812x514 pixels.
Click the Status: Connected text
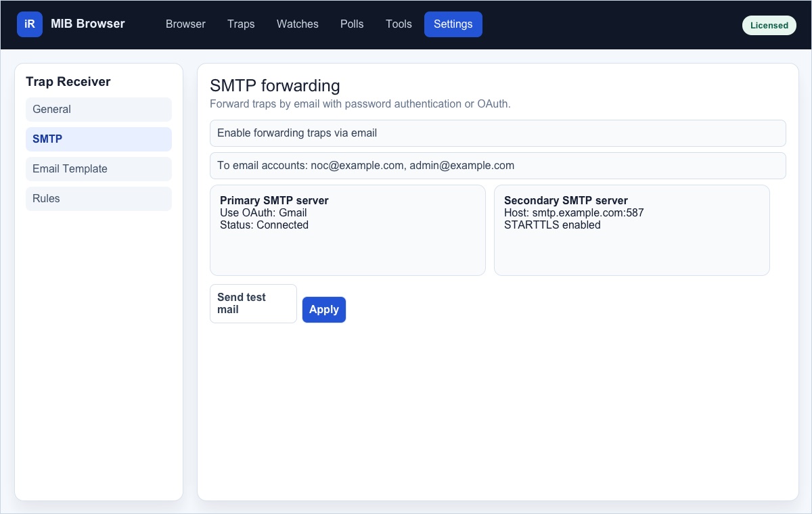(264, 225)
